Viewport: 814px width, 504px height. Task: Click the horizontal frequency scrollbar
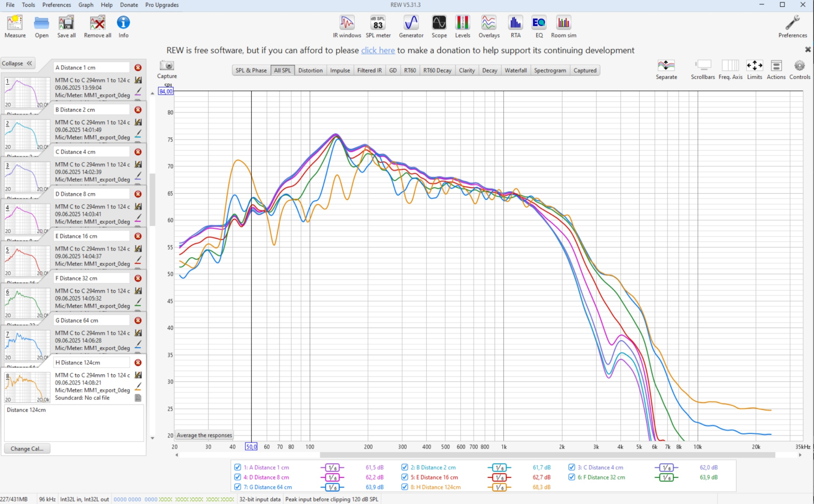[547, 455]
